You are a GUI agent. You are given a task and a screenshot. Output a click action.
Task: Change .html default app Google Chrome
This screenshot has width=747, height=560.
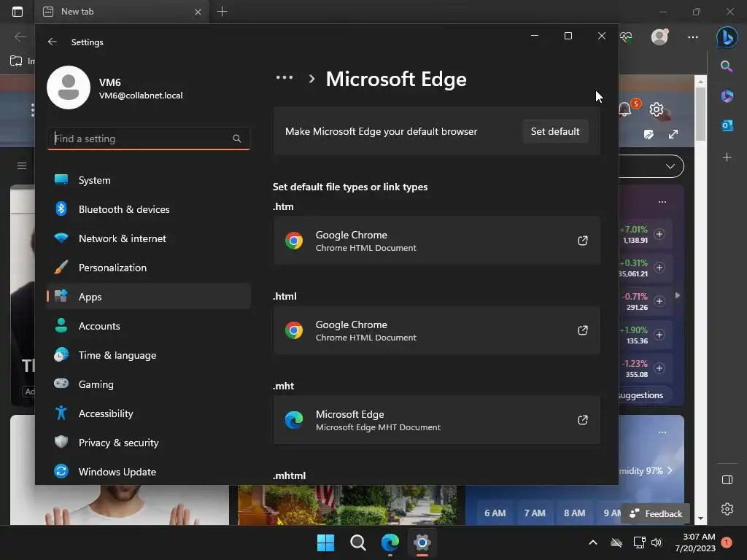(x=436, y=330)
